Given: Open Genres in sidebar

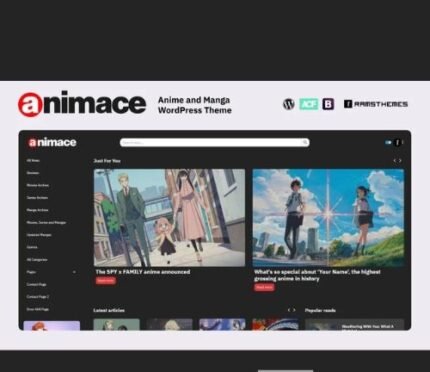Looking at the screenshot, I should (x=32, y=247).
